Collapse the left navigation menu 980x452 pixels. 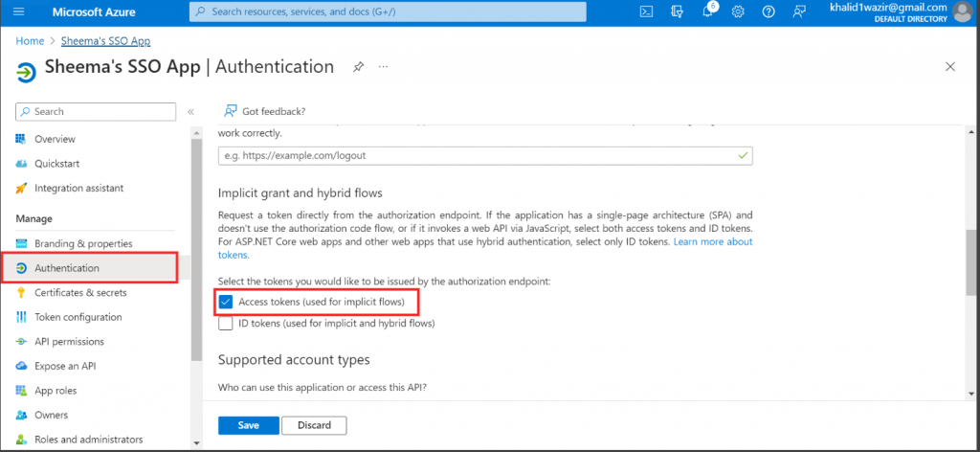(x=190, y=112)
